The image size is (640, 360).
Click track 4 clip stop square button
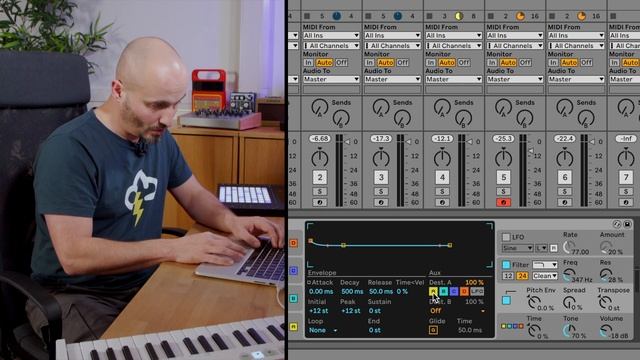click(x=429, y=16)
